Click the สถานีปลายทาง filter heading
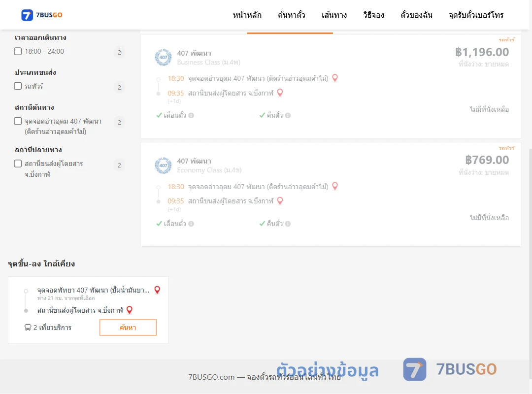 (x=38, y=150)
